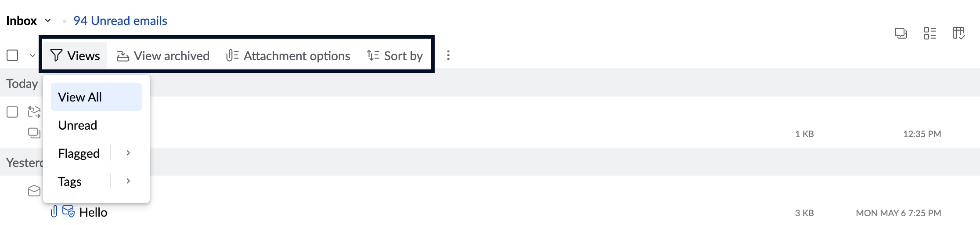This screenshot has width=980, height=225.
Task: Click the Attachment options paperclip icon
Action: click(x=232, y=56)
